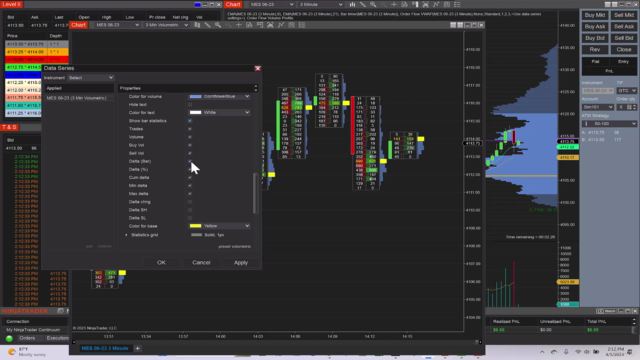Open Properties list icon in back 3 Minute chart toolbar
Screen dimensions: 640x360
click(457, 4)
